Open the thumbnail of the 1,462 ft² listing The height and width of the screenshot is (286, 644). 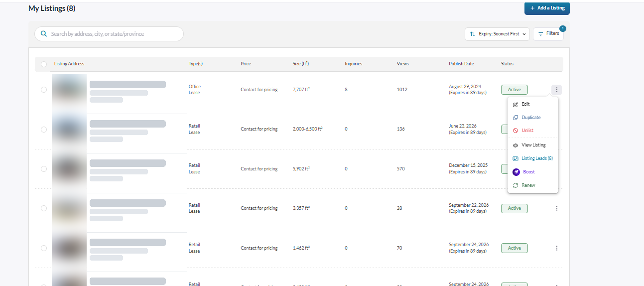pyautogui.click(x=69, y=248)
